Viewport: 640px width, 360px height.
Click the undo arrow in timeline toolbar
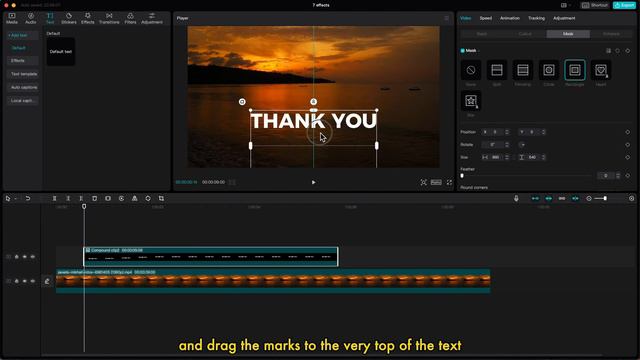click(x=28, y=198)
